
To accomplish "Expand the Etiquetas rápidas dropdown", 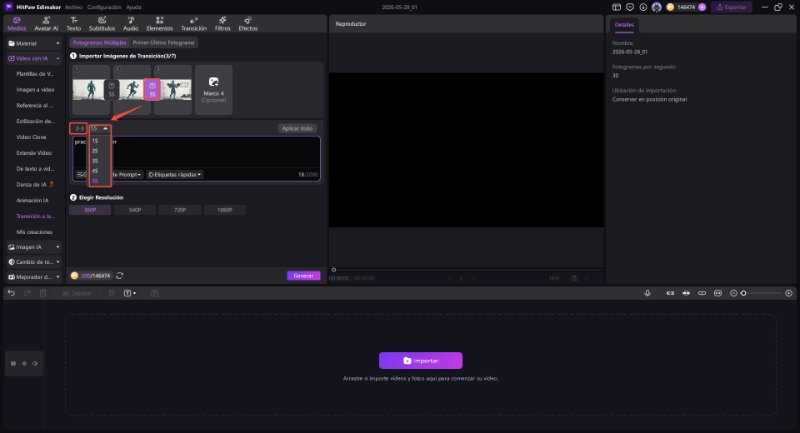I will 175,174.
